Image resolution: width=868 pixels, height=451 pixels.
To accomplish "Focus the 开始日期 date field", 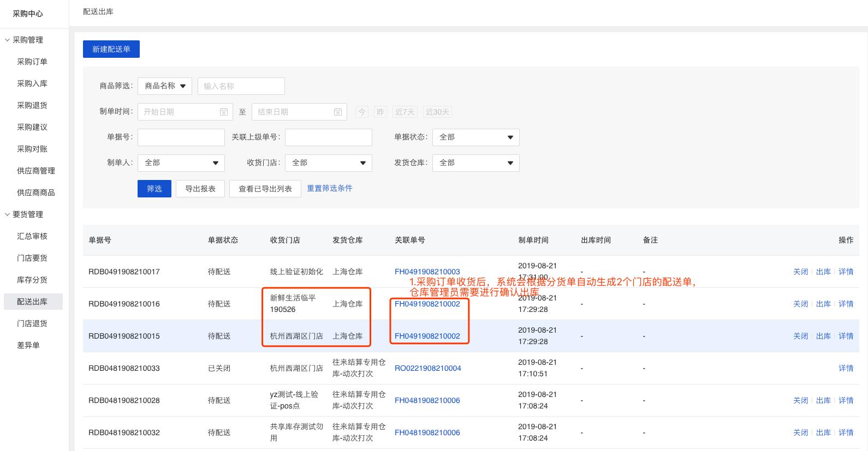I will coord(185,112).
